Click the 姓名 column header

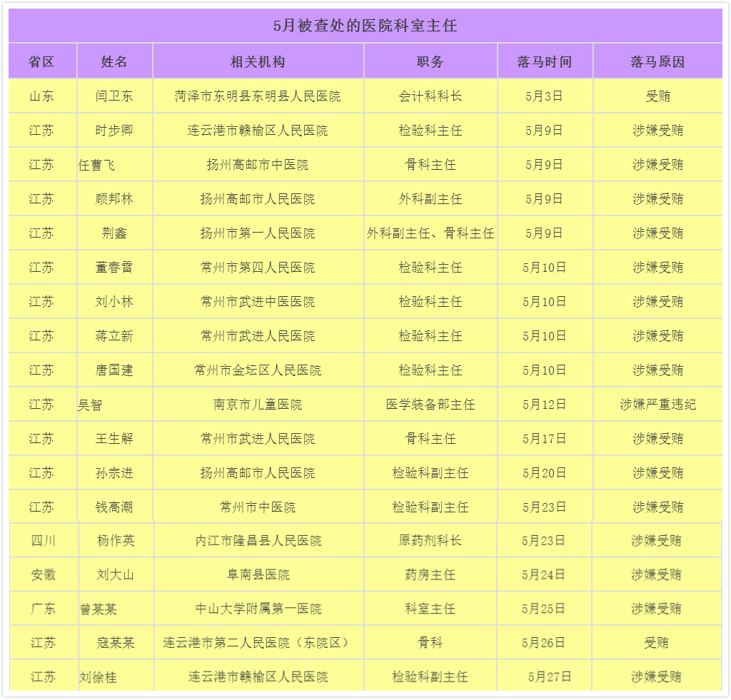114,61
